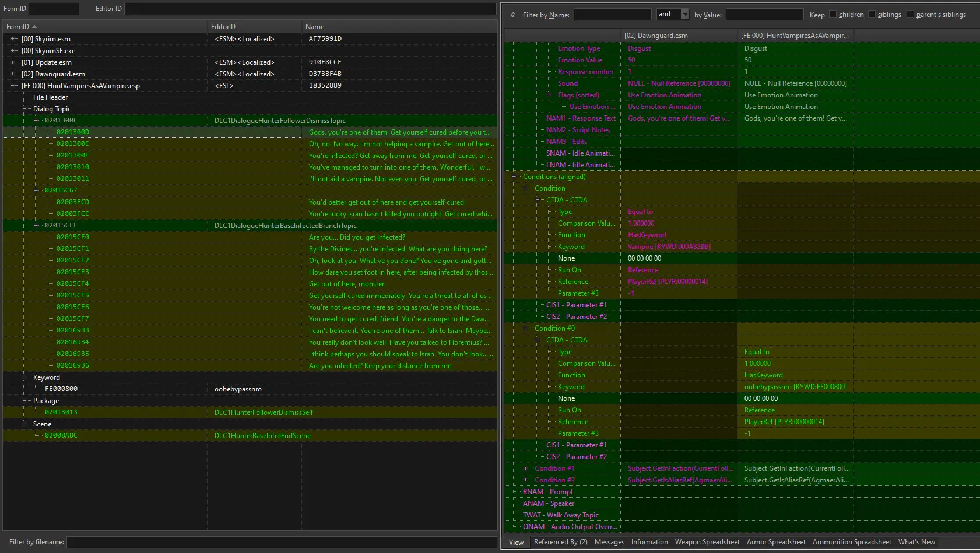980x553 pixels.
Task: Switch to the View tab
Action: point(516,542)
